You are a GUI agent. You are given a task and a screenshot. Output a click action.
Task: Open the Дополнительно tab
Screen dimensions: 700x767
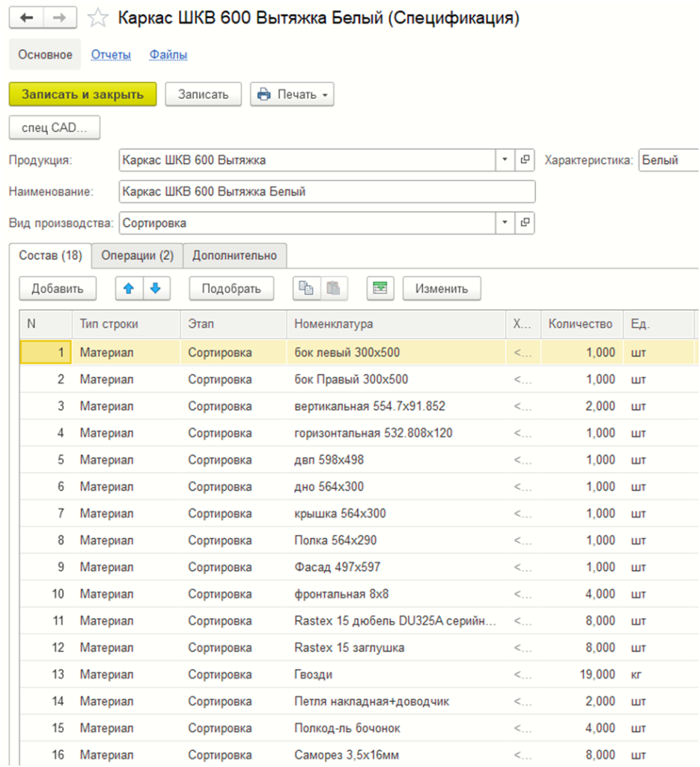pos(234,255)
